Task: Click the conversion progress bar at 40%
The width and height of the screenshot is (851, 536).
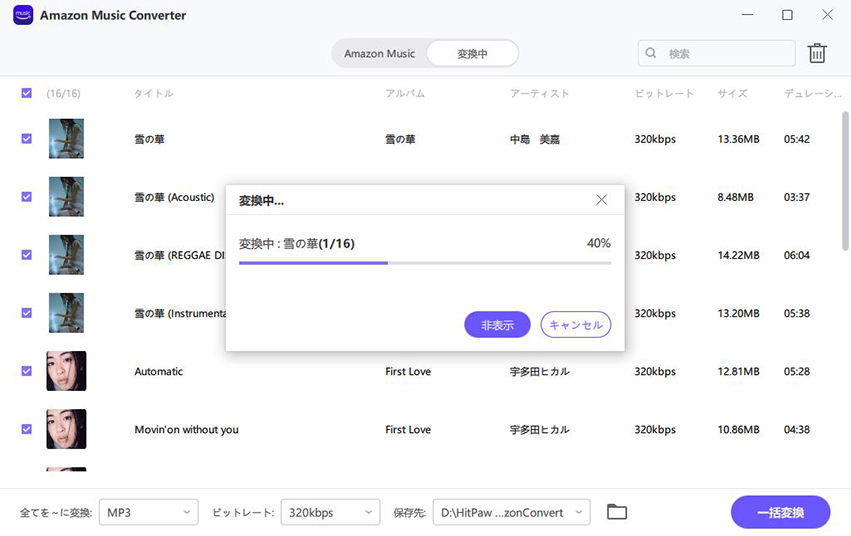Action: [425, 263]
